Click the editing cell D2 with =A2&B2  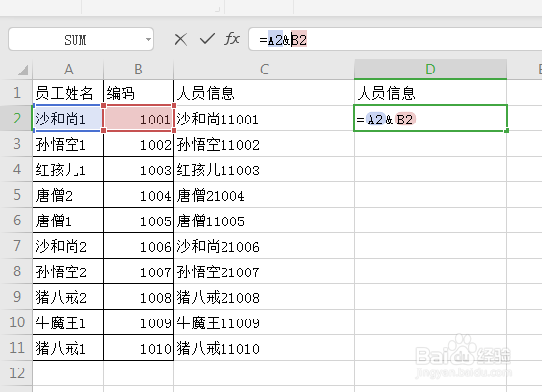pyautogui.click(x=430, y=119)
